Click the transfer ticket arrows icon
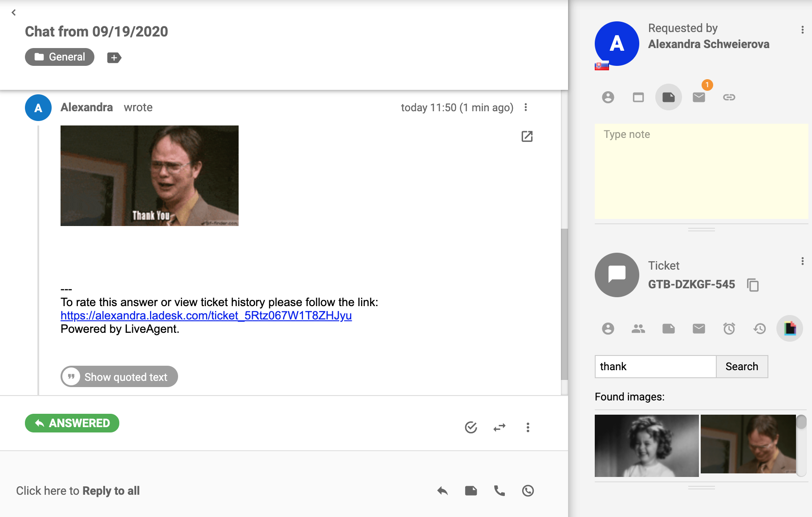The image size is (812, 517). click(499, 428)
